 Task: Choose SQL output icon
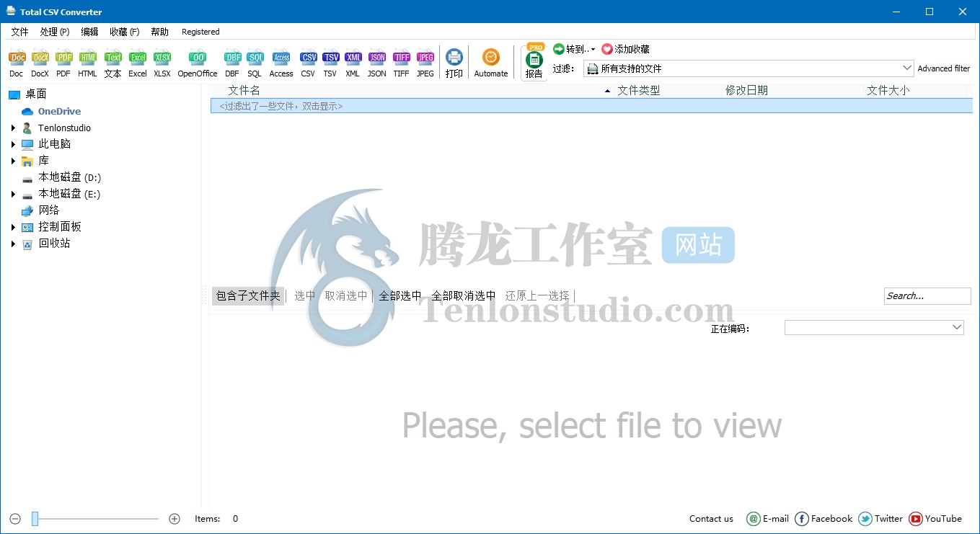tap(255, 63)
